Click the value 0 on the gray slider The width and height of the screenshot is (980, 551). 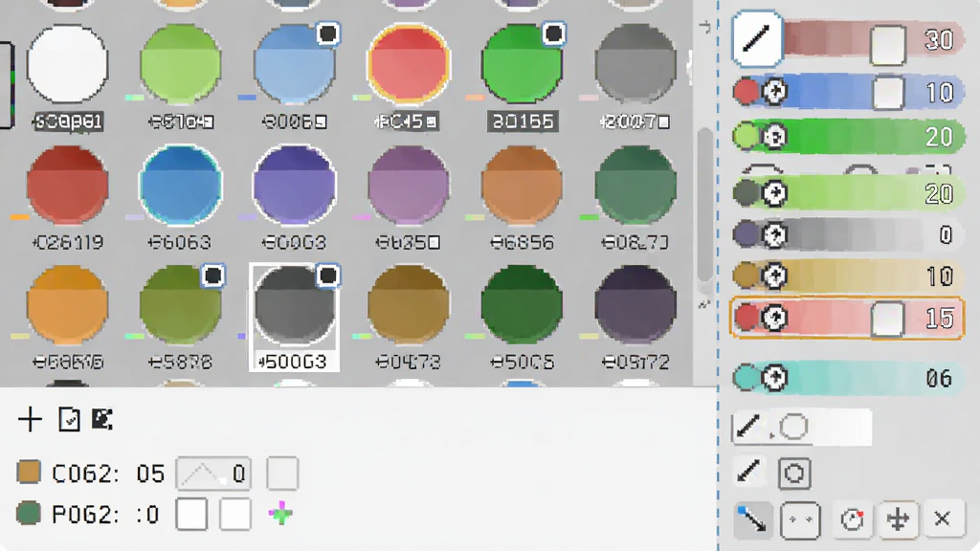[x=945, y=235]
